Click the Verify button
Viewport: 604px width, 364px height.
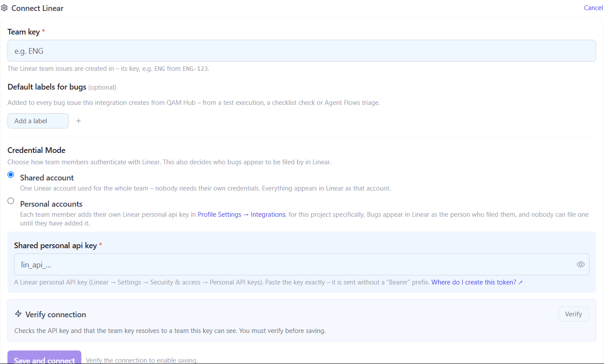pyautogui.click(x=573, y=314)
